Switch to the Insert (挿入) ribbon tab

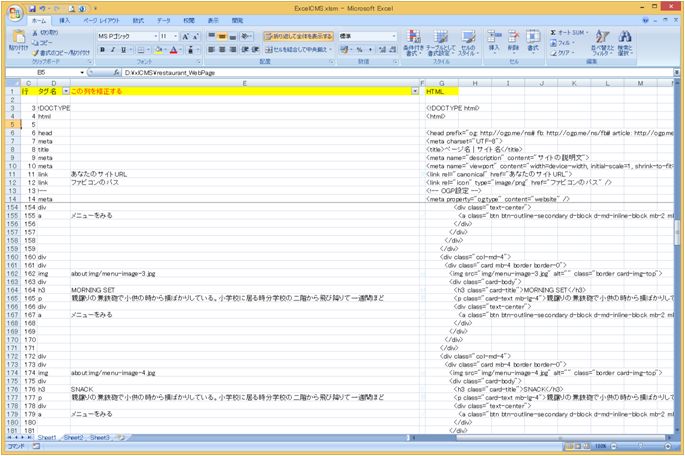point(64,21)
